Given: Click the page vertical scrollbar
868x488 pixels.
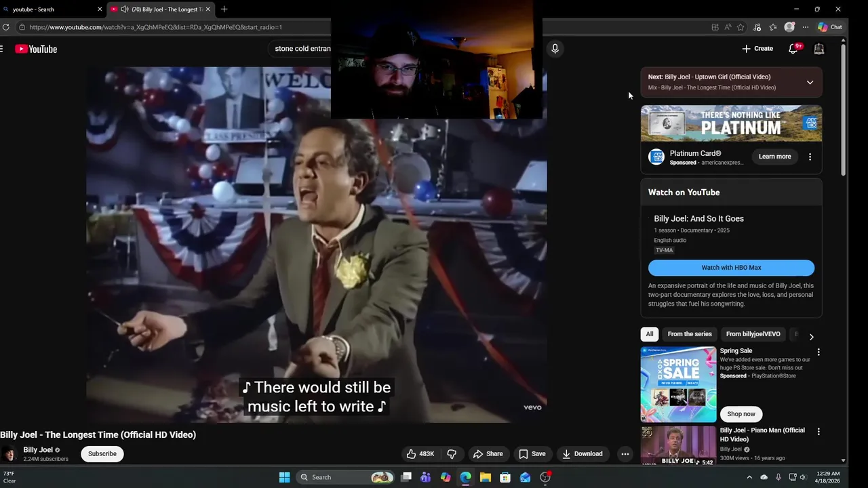Looking at the screenshot, I should pos(843,108).
